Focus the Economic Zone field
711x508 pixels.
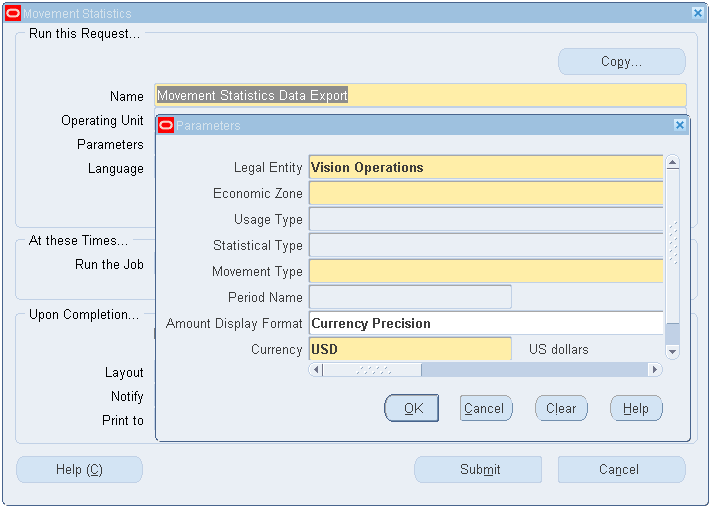pyautogui.click(x=486, y=193)
